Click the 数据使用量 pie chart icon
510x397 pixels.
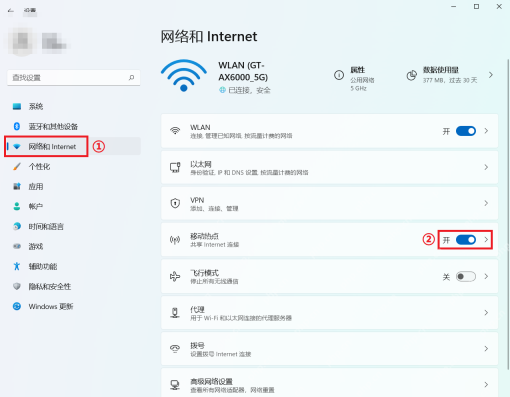pyautogui.click(x=412, y=75)
